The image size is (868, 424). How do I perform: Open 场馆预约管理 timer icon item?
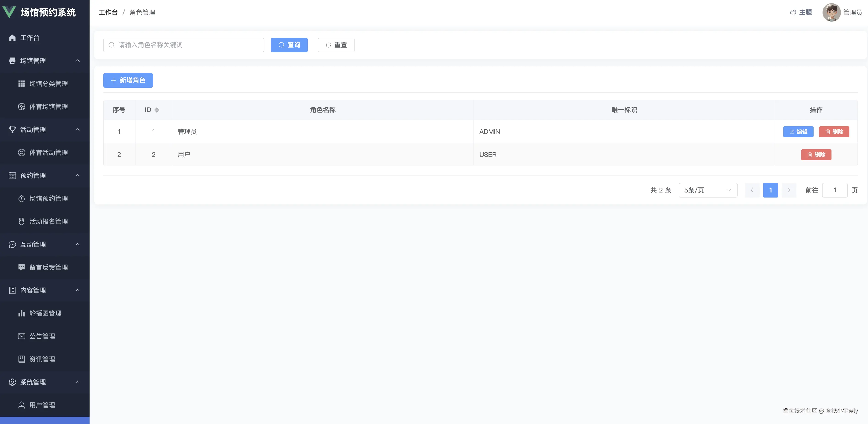(22, 198)
